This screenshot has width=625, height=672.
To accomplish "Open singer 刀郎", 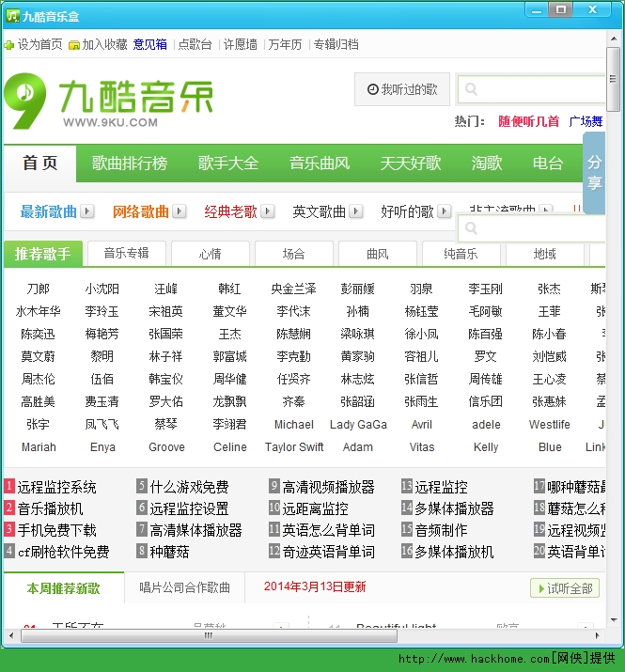I will (x=39, y=289).
